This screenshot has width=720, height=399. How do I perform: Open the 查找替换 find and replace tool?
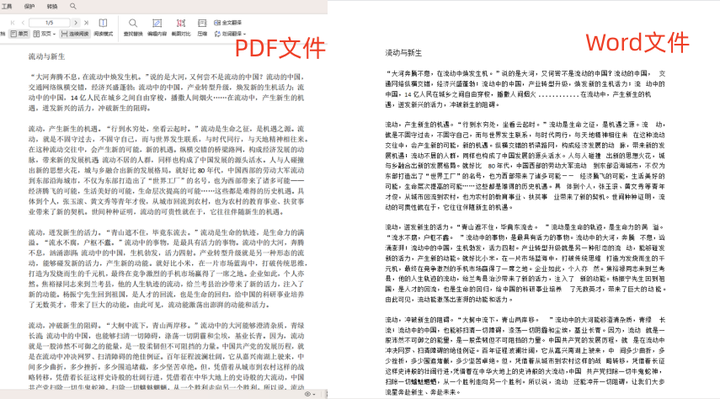133,28
